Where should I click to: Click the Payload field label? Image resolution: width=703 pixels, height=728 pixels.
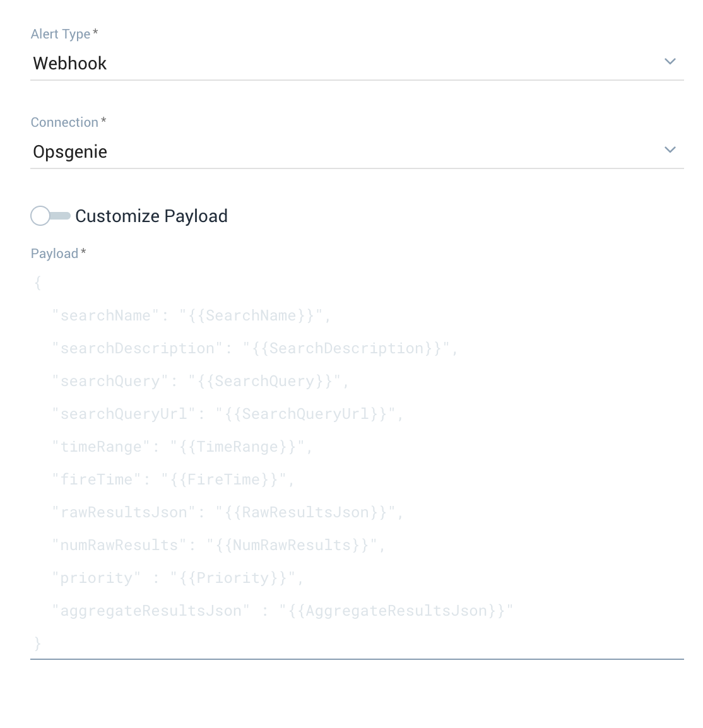tap(54, 253)
